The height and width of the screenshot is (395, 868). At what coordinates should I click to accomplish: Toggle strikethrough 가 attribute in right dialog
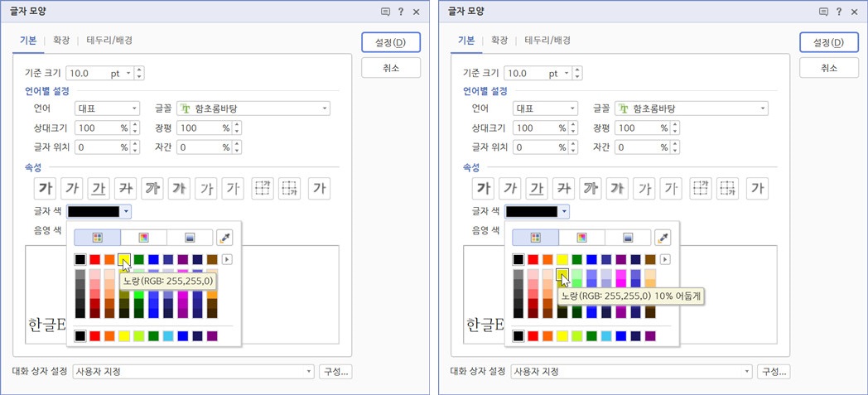pos(563,189)
